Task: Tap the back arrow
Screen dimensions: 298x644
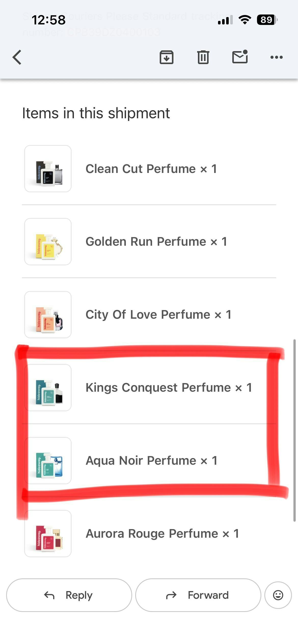Action: (17, 57)
